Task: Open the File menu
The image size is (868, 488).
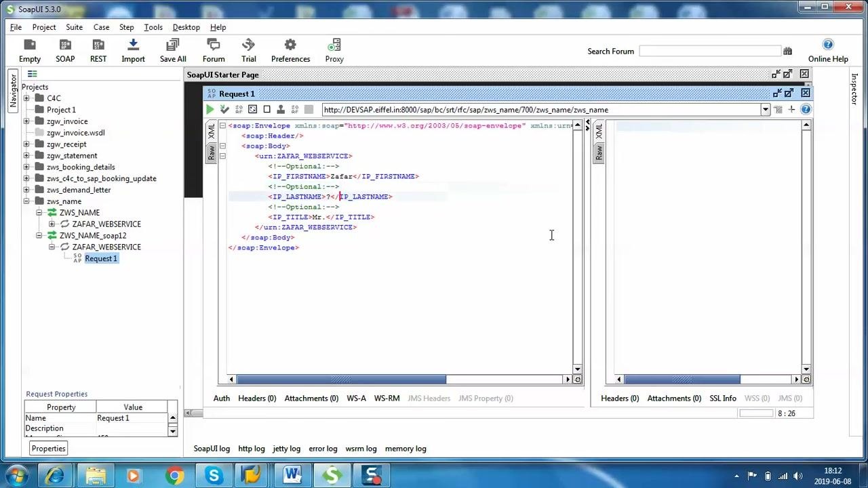Action: click(x=16, y=27)
